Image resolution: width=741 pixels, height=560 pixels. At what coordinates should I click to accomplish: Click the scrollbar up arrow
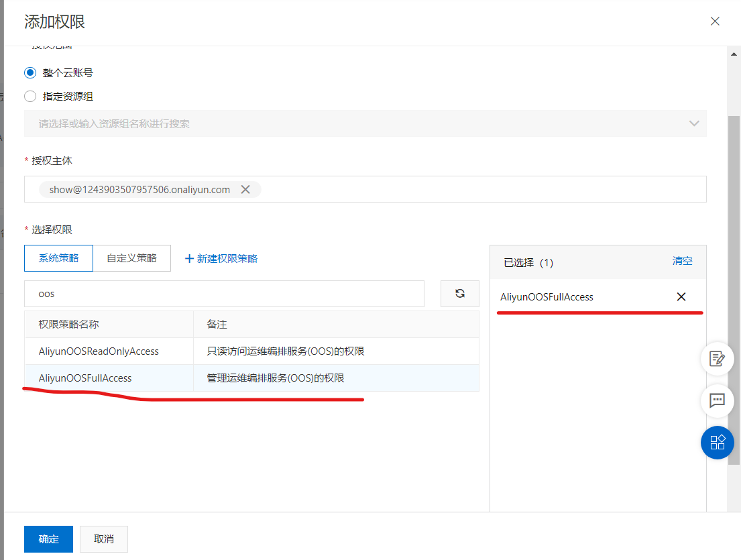(x=734, y=54)
